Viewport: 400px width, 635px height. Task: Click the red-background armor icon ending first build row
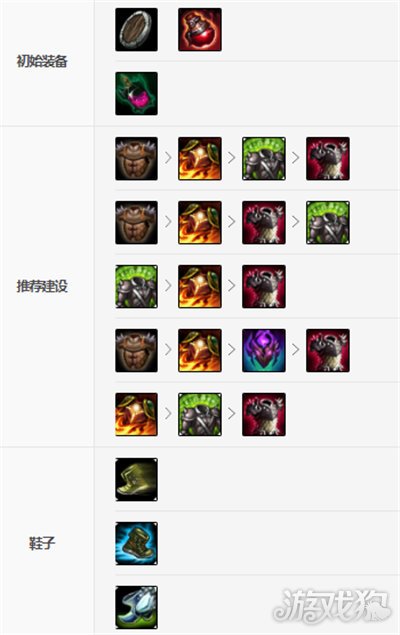(x=328, y=158)
